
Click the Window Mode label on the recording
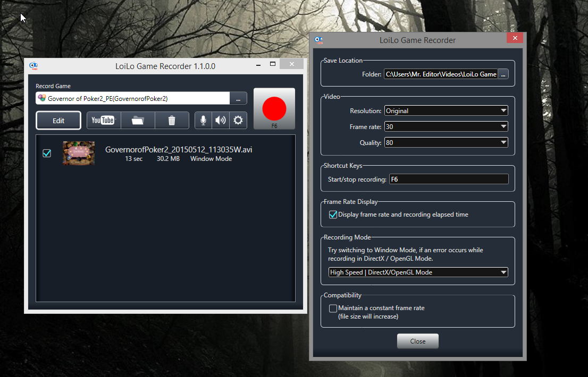211,159
